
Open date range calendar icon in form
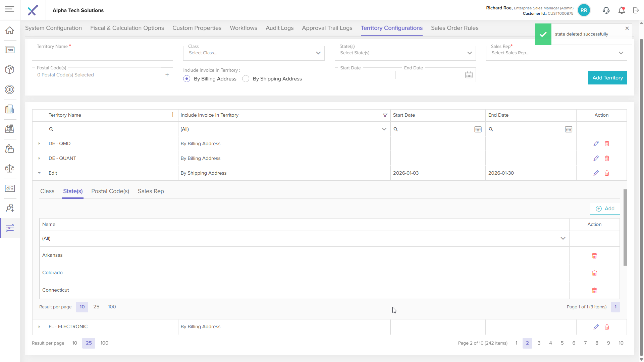469,75
